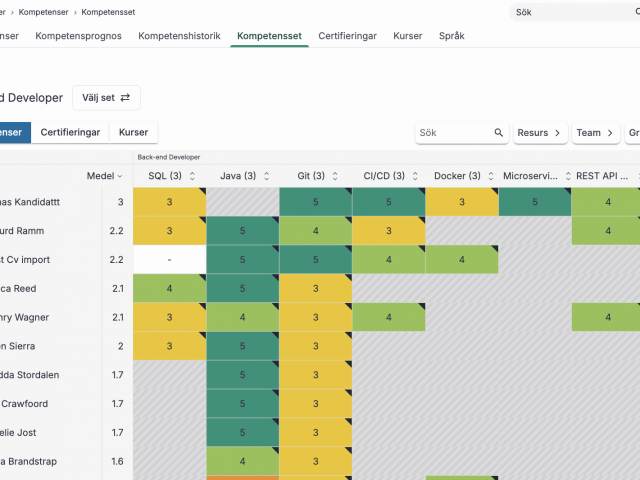Sort using the CI/CD (3) column arrows
This screenshot has width=640, height=480.
click(412, 176)
